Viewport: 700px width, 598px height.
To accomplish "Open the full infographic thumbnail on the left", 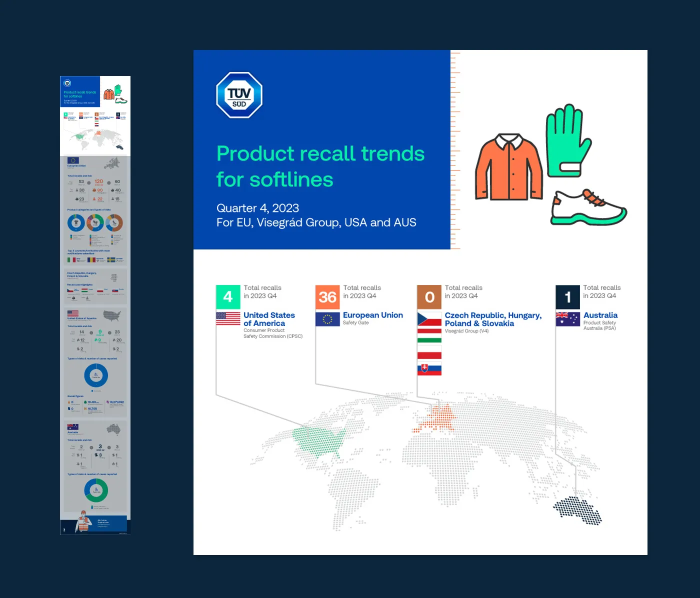I will tap(95, 305).
